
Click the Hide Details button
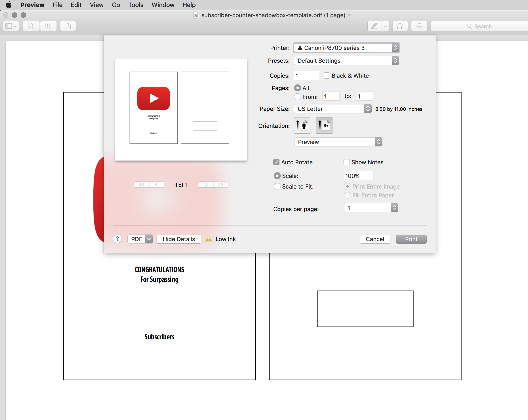[179, 239]
